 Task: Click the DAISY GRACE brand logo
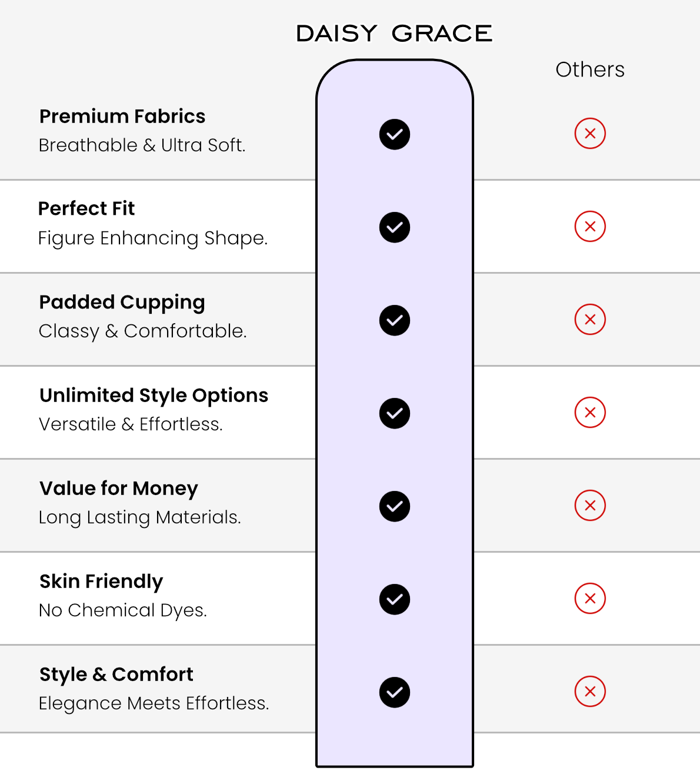coord(394,34)
